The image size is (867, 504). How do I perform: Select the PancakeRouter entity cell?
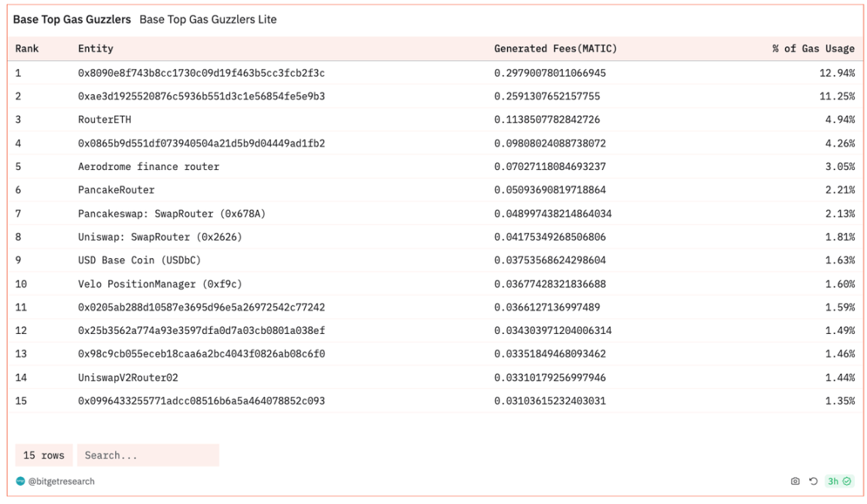click(x=116, y=190)
